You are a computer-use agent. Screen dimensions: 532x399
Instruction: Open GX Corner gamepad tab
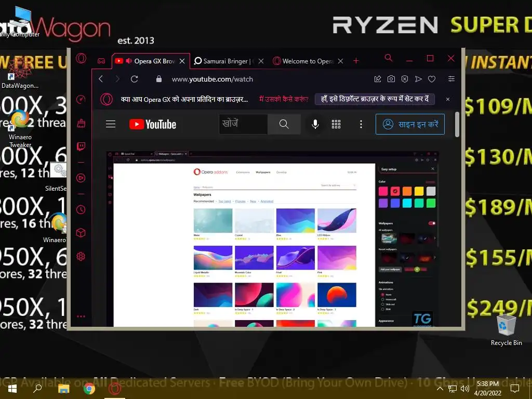pyautogui.click(x=101, y=61)
